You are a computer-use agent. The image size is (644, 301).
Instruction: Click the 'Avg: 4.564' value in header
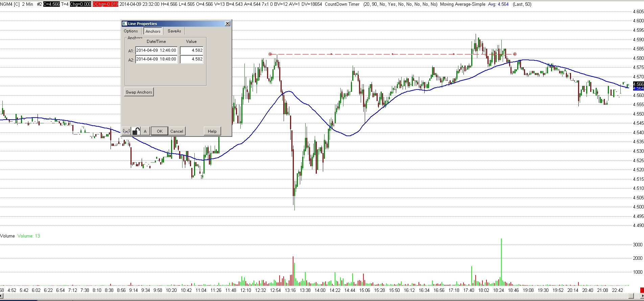498,4
